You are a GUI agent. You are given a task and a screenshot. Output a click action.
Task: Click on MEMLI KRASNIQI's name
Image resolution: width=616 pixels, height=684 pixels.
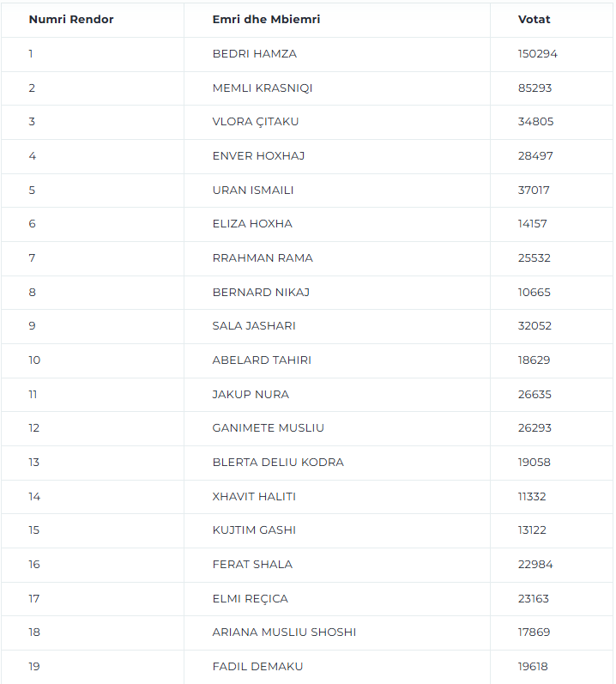(x=263, y=88)
